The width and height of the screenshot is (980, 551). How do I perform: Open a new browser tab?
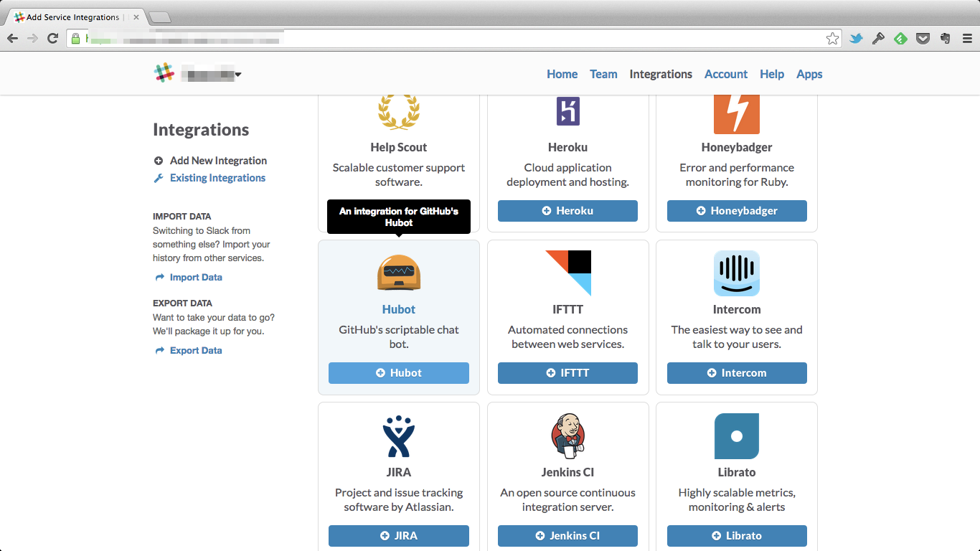pyautogui.click(x=160, y=17)
